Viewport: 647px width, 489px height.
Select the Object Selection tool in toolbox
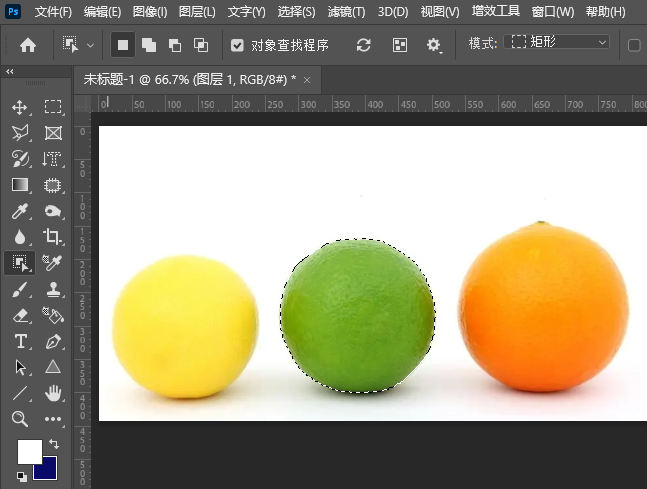pyautogui.click(x=20, y=263)
